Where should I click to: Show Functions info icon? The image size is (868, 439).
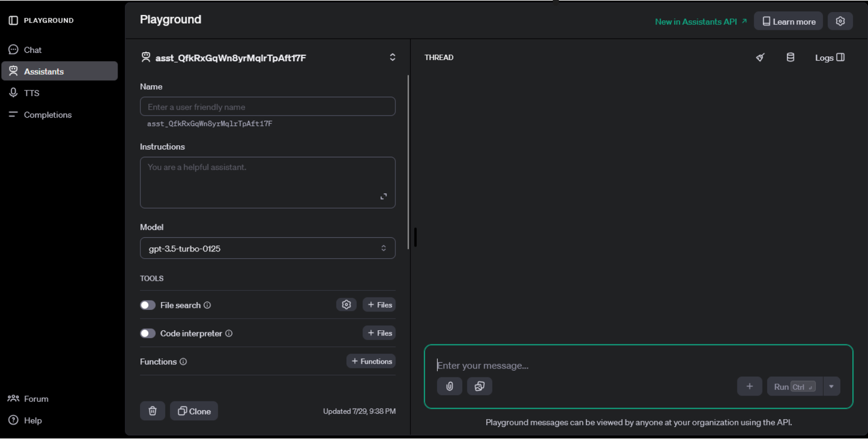tap(183, 362)
